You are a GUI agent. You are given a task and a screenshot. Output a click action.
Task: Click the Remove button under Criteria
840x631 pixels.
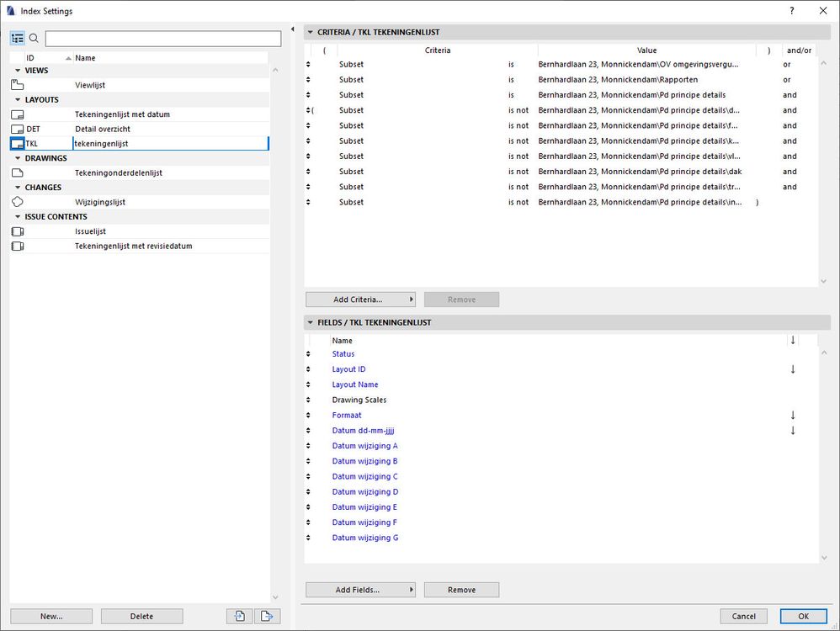point(462,300)
